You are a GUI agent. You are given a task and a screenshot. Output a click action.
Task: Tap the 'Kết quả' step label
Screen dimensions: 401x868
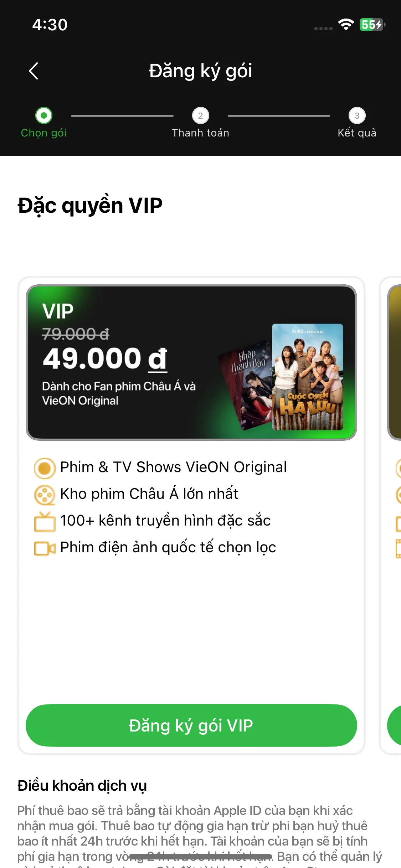click(357, 133)
